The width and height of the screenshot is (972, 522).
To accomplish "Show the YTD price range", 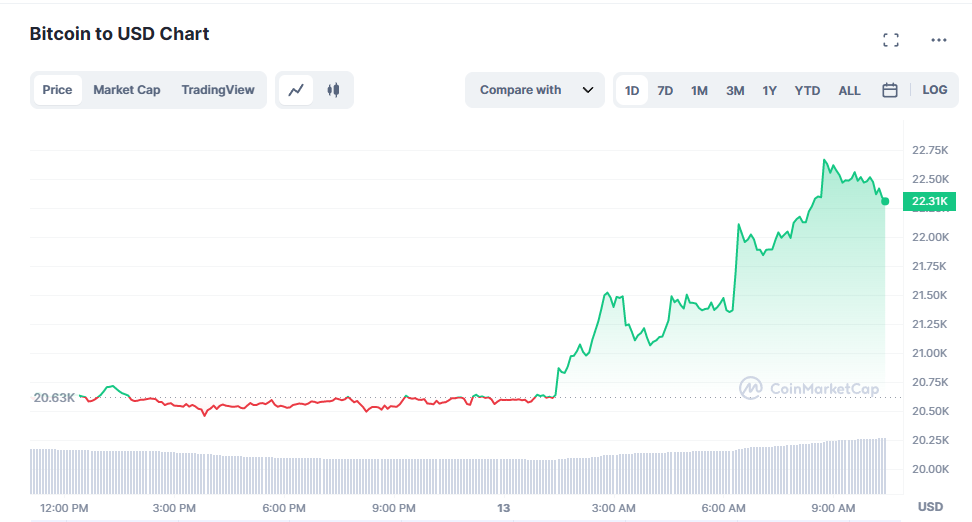I will click(x=807, y=91).
